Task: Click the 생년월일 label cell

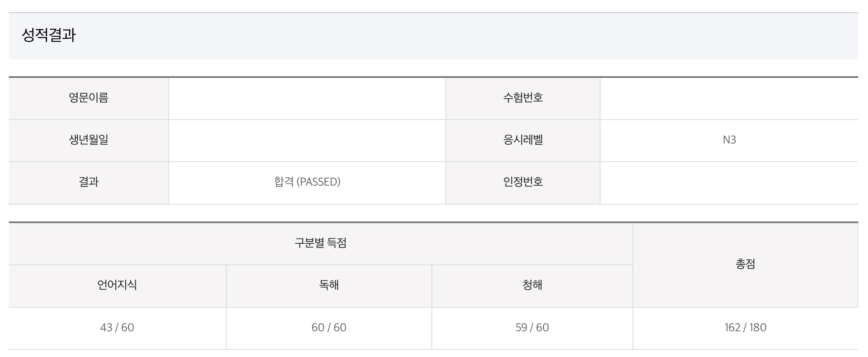Action: (x=89, y=140)
